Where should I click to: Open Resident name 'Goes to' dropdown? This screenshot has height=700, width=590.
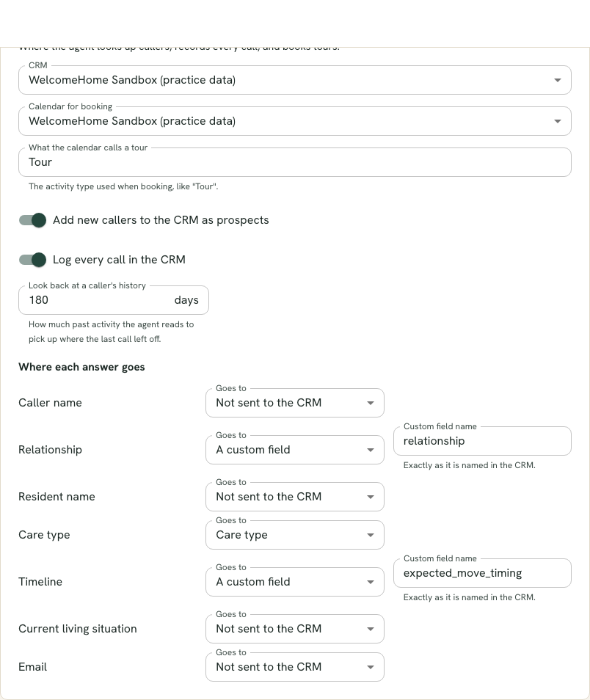point(295,497)
